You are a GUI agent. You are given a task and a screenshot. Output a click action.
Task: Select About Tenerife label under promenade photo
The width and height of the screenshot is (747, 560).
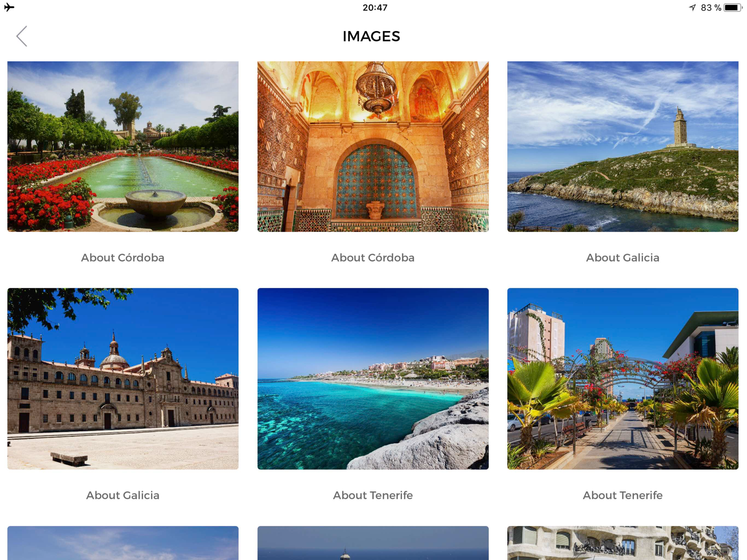point(623,495)
